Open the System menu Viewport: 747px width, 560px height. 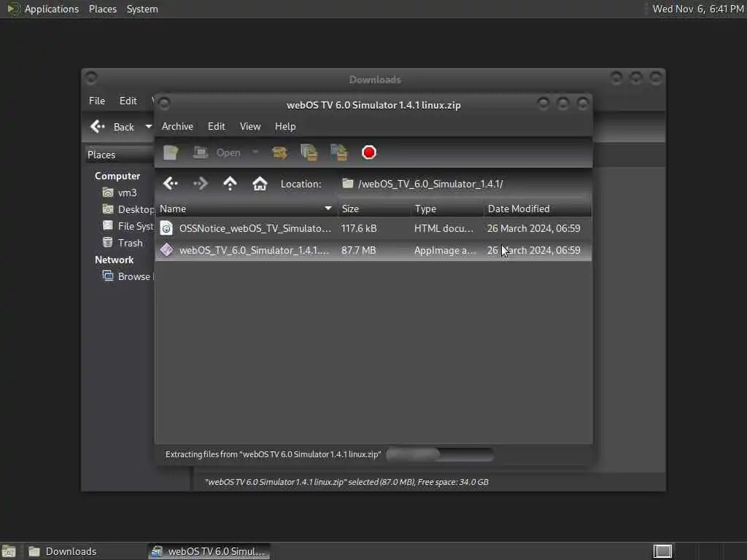click(142, 9)
